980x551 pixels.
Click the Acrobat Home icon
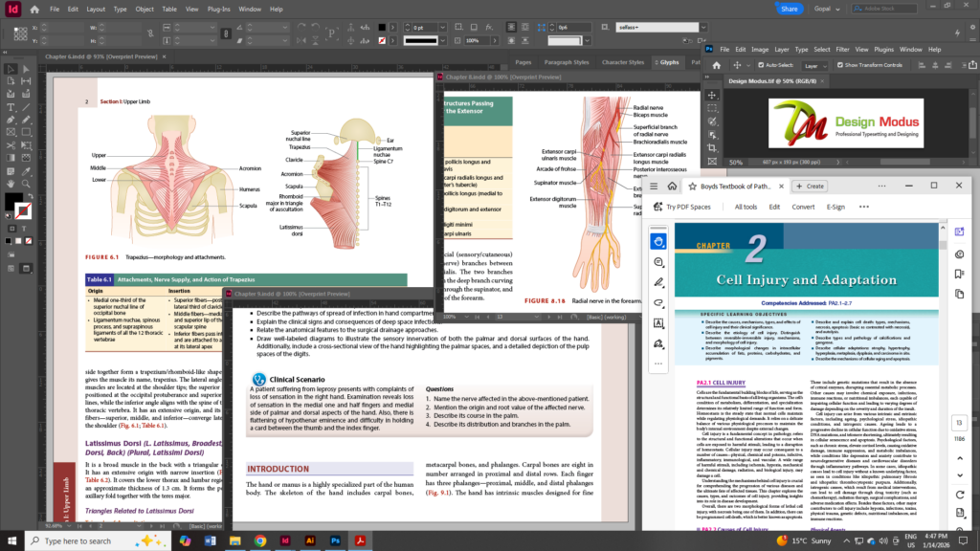tap(672, 187)
